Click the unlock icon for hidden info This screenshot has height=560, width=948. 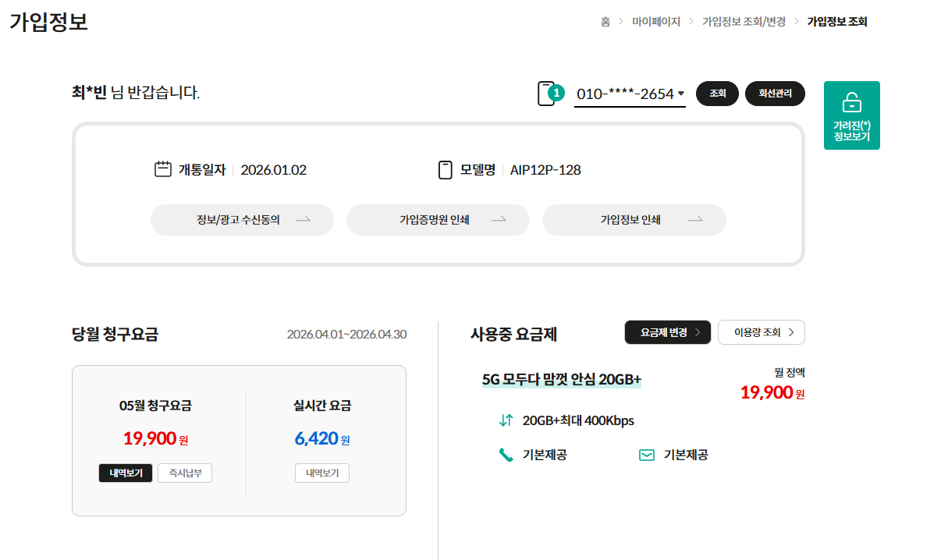click(x=851, y=103)
